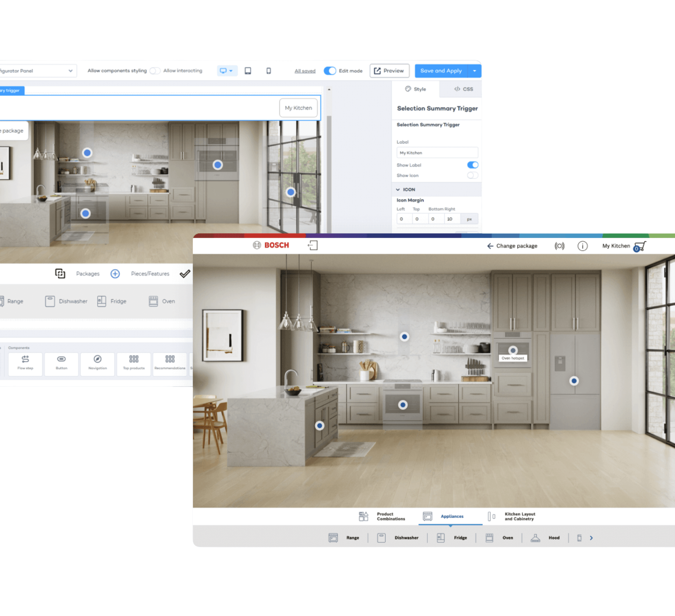675x616 pixels.
Task: Select the mobile phone preview icon
Action: [268, 71]
